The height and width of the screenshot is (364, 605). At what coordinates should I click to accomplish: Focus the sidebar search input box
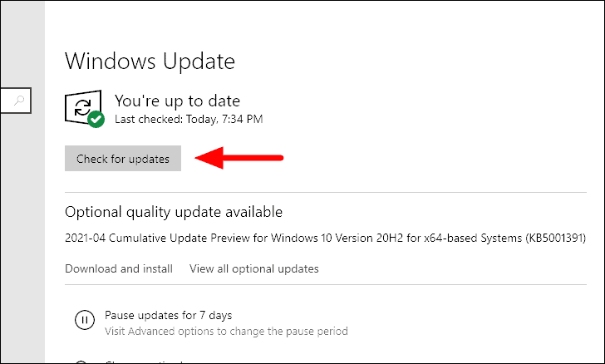coord(16,101)
